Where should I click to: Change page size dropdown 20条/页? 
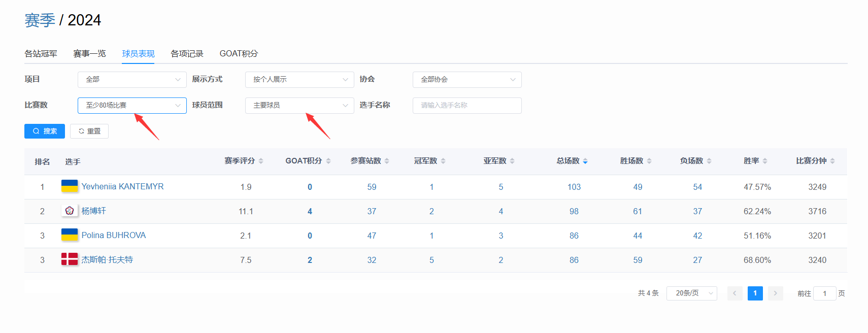coord(691,293)
